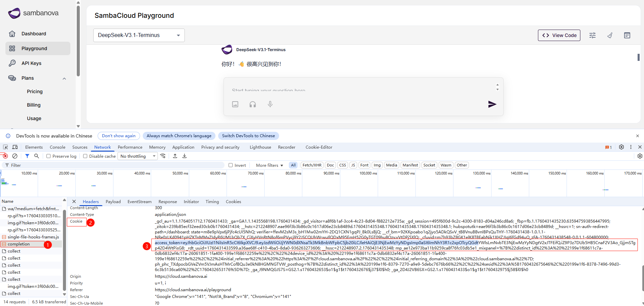644x306 pixels.
Task: Open the Payload tab of the request
Action: pyautogui.click(x=113, y=201)
